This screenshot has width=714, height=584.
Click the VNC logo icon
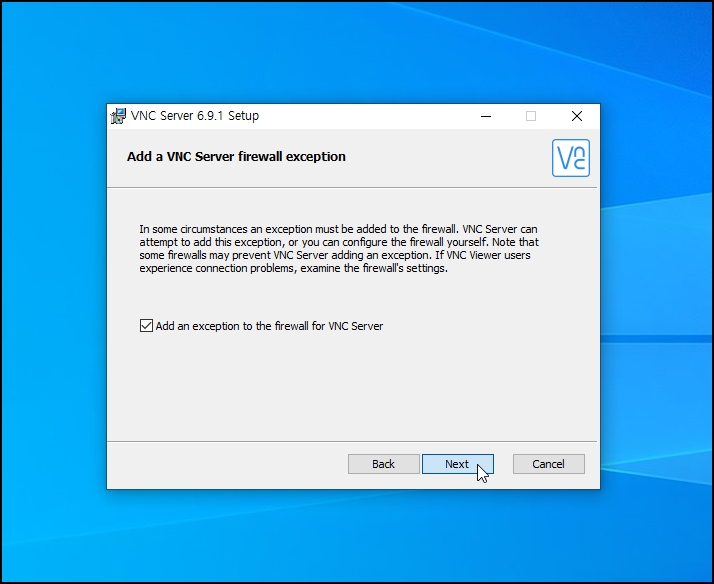(571, 158)
